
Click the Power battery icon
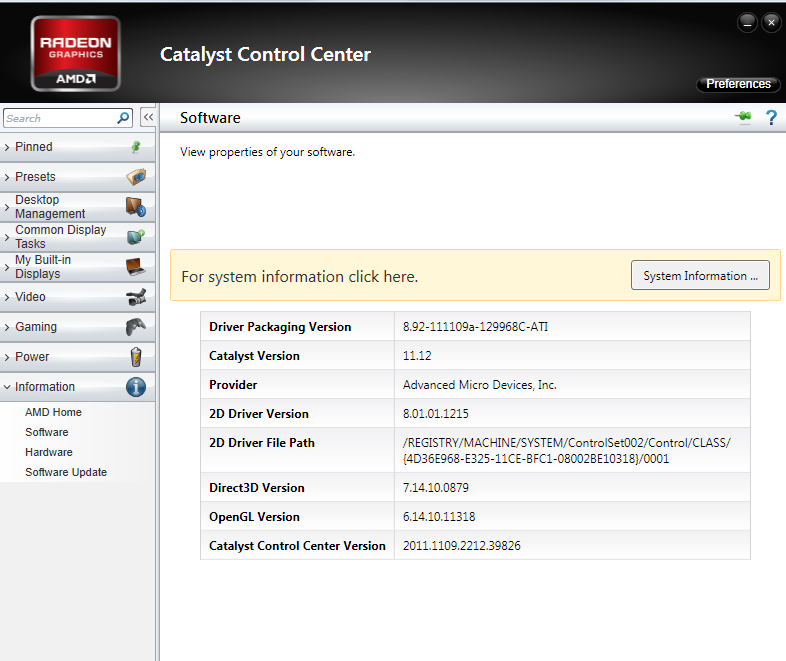point(136,357)
